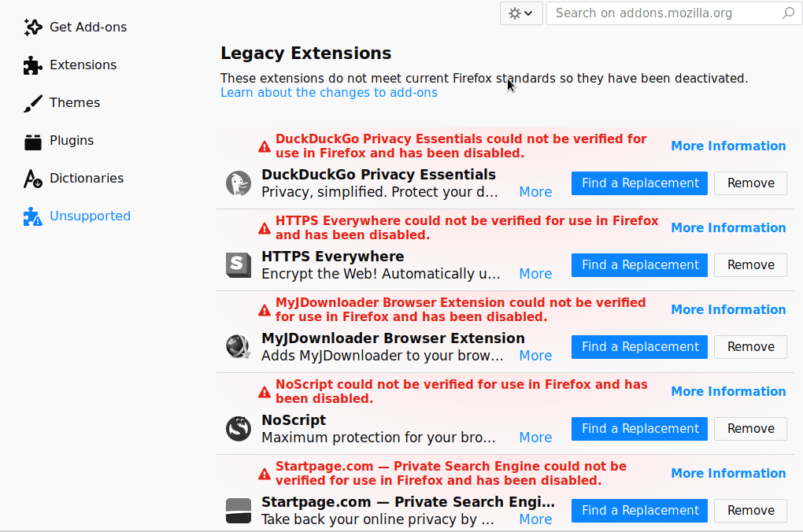
Task: Click the HTTPS Everywhere S icon
Action: click(238, 264)
